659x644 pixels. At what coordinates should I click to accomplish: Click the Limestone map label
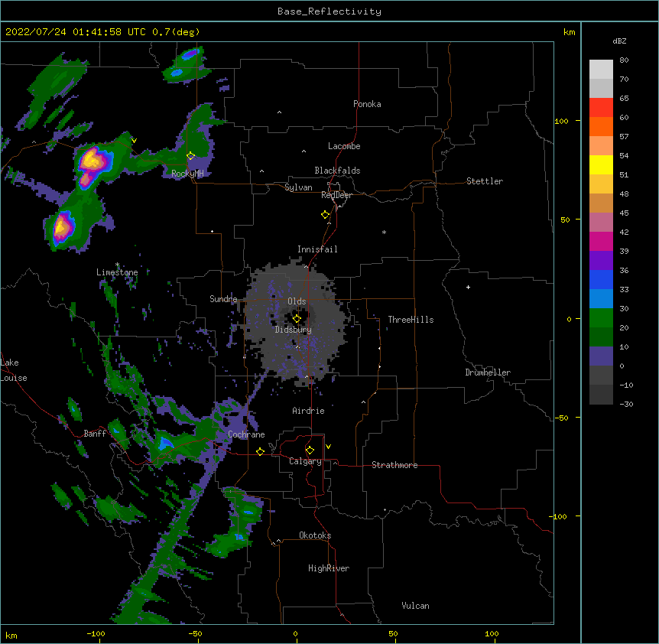click(x=117, y=272)
